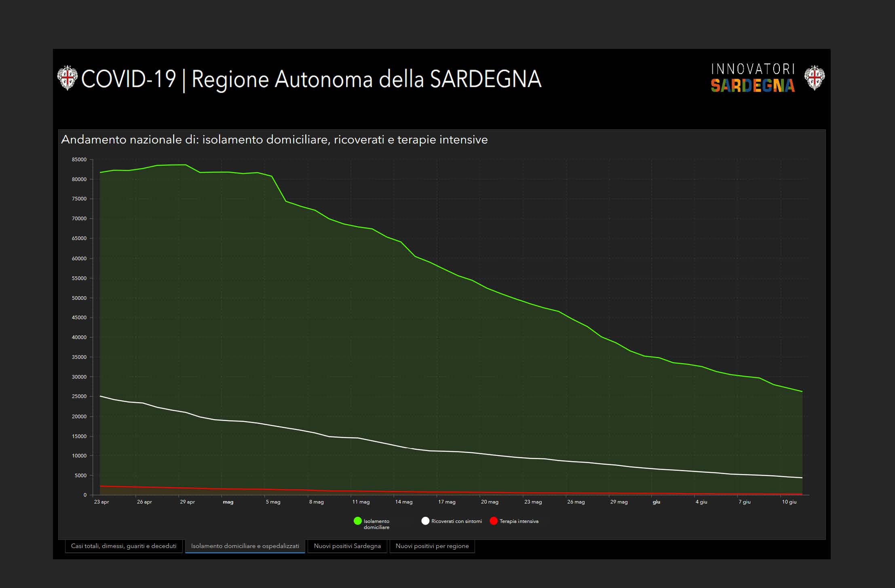895x588 pixels.
Task: Click the Sardegna crest icon beside the COVID-19 title
Action: 67,78
